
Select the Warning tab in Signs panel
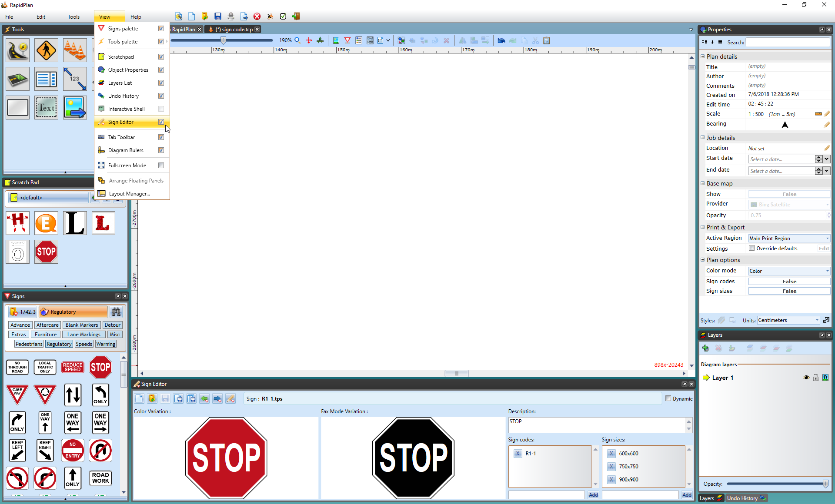105,344
